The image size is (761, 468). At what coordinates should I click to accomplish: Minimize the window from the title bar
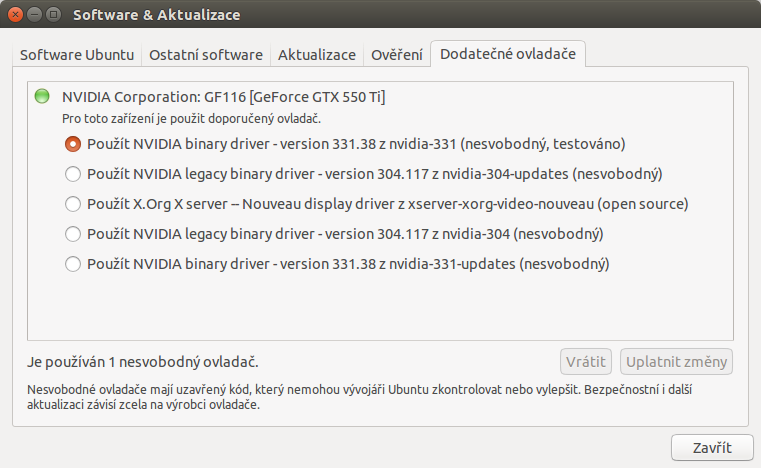pos(35,15)
